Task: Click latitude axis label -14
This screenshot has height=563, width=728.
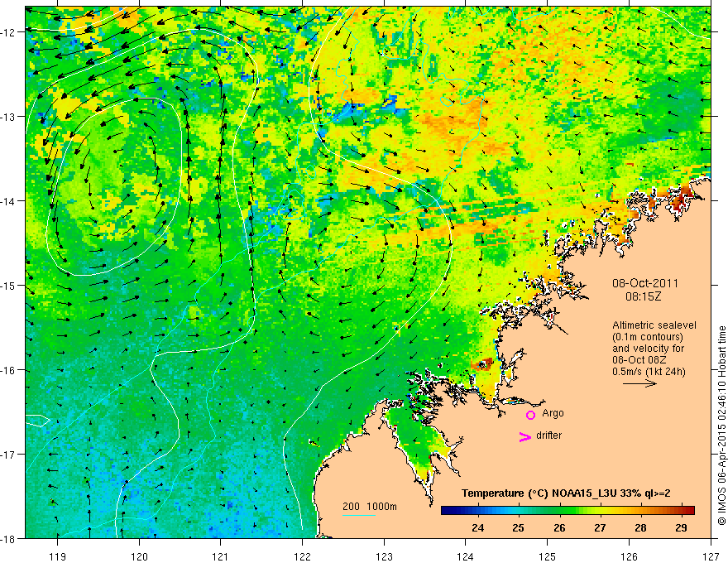Action: [x=9, y=201]
